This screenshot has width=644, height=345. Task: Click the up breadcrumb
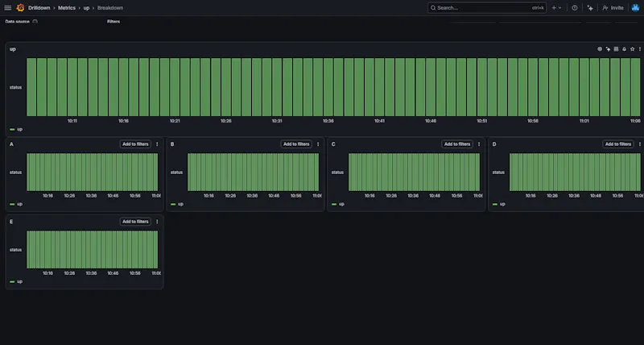coord(86,8)
